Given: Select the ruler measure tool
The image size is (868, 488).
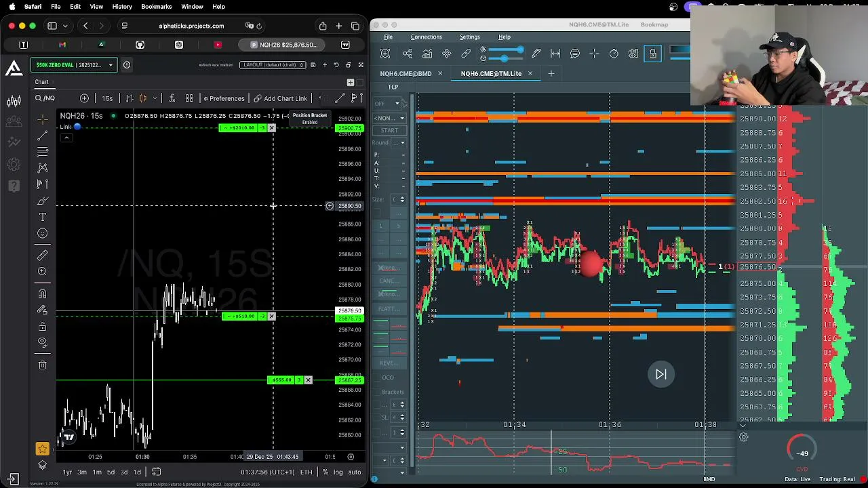Looking at the screenshot, I should (43, 255).
